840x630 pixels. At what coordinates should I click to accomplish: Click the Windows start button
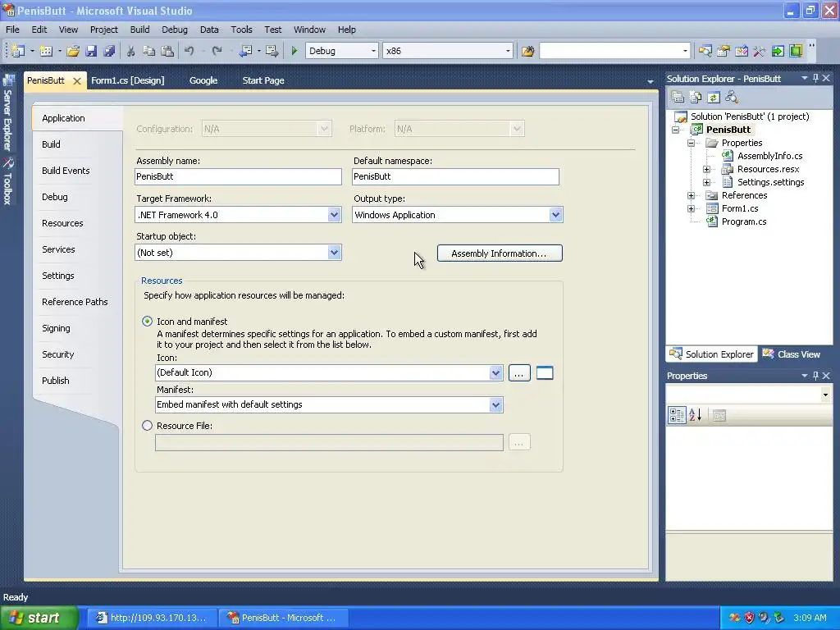tap(39, 618)
